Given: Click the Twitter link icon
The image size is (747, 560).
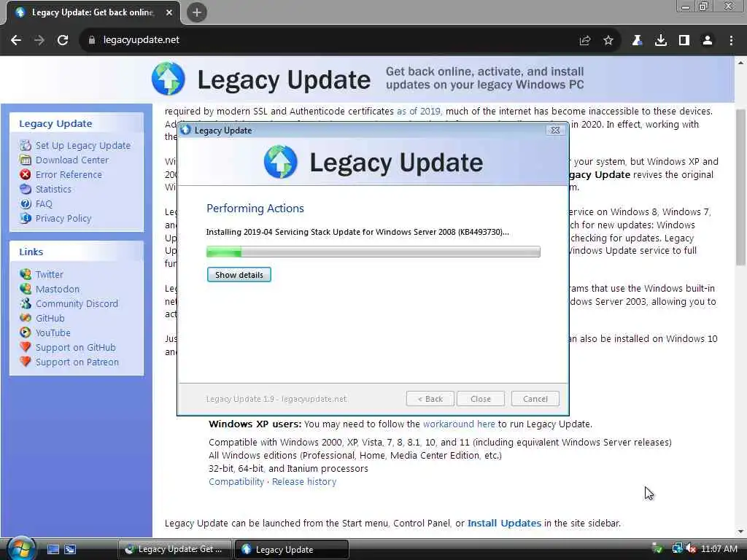Looking at the screenshot, I should tap(26, 274).
